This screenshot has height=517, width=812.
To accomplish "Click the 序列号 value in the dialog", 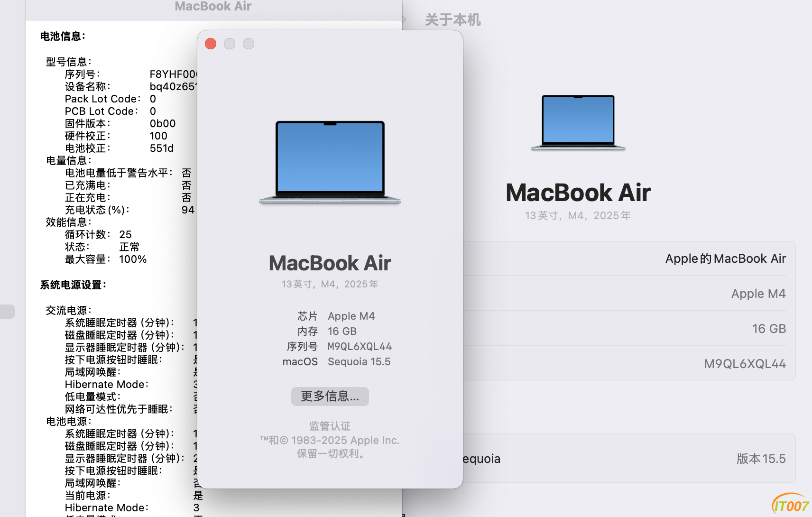I will [360, 347].
